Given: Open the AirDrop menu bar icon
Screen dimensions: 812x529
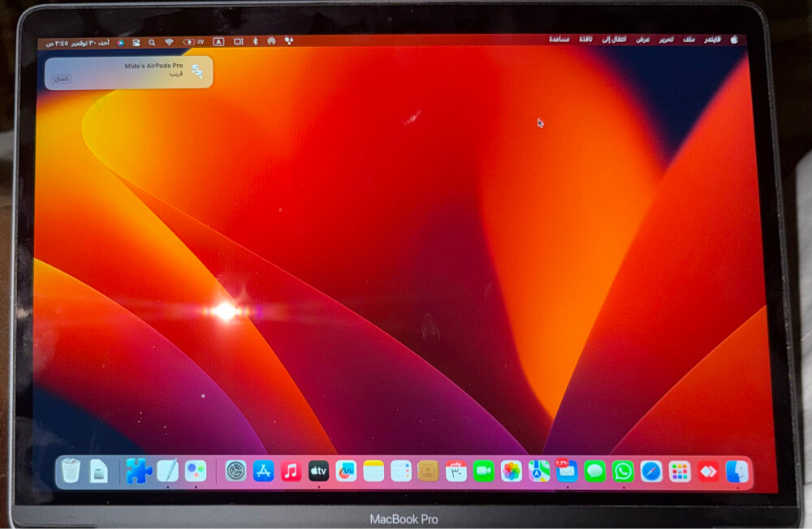Looking at the screenshot, I should pos(271,41).
